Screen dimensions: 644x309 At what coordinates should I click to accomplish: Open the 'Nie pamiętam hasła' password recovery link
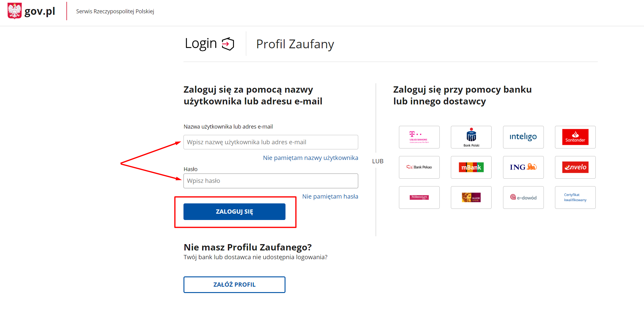pyautogui.click(x=330, y=196)
